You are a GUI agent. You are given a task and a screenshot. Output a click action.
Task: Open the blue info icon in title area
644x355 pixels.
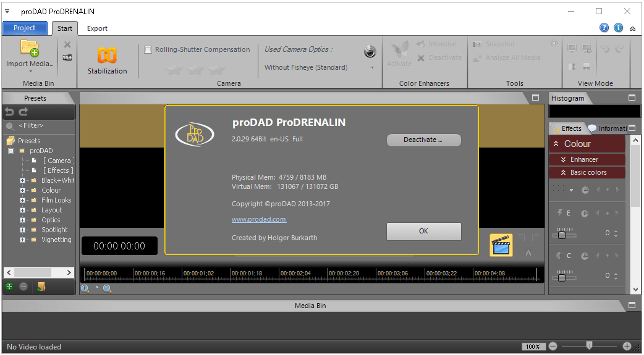619,28
